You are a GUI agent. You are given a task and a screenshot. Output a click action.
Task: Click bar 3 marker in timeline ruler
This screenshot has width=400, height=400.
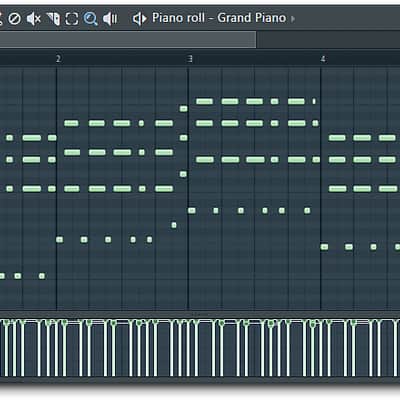click(190, 59)
